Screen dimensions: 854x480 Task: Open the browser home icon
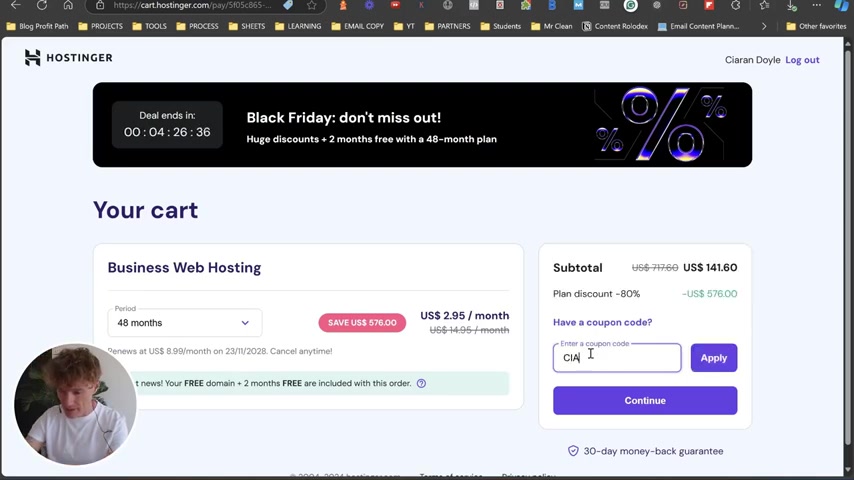point(68,5)
